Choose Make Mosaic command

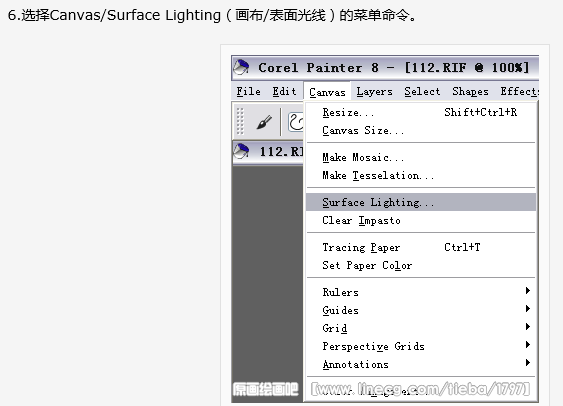coord(421,157)
